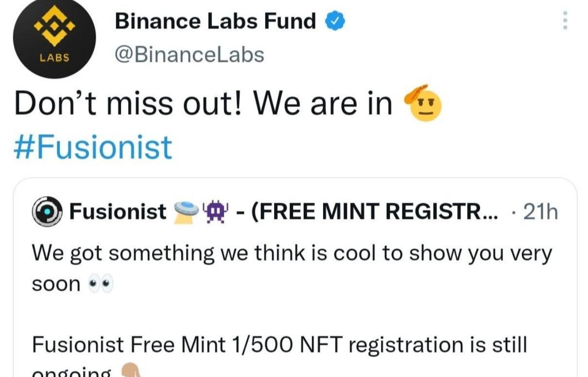Click the blue verified badge
The image size is (588, 377).
click(x=335, y=21)
